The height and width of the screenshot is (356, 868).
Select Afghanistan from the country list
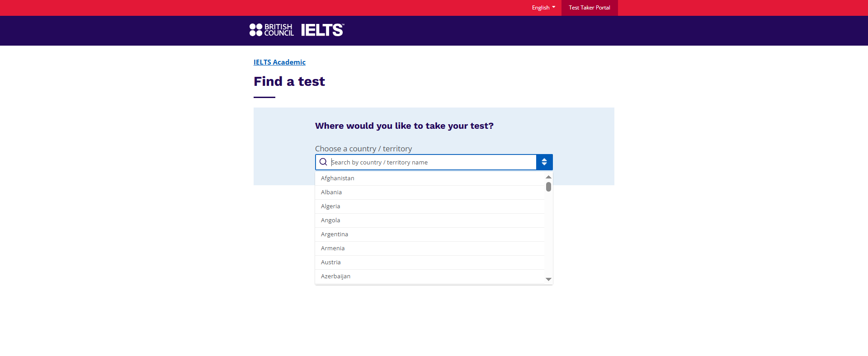click(x=338, y=178)
